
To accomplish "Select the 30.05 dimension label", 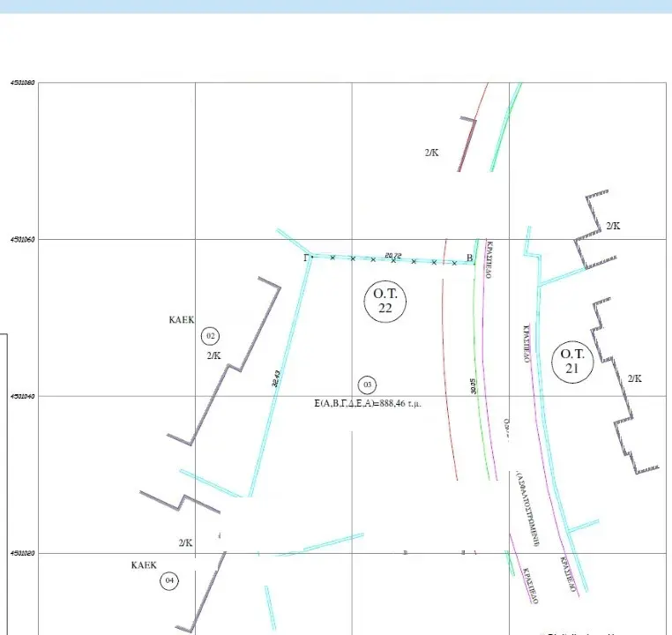I will pos(474,385).
